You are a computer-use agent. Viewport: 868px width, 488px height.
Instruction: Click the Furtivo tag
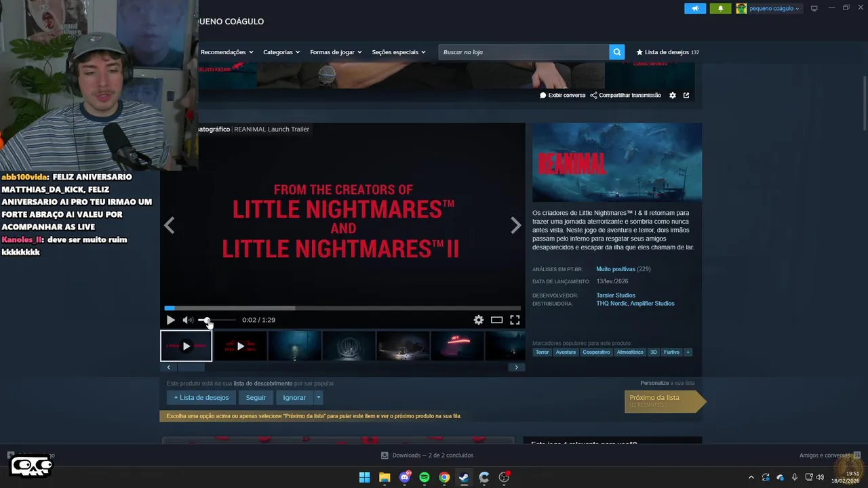tap(671, 352)
